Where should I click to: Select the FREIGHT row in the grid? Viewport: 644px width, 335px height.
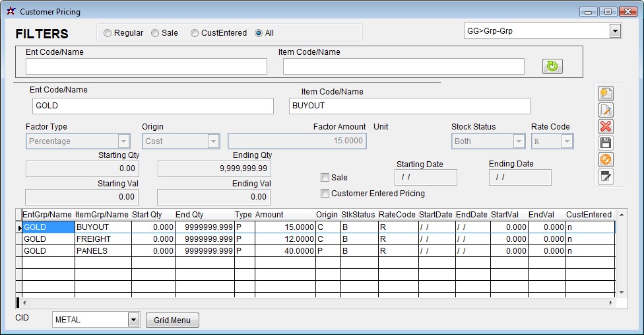(x=102, y=239)
